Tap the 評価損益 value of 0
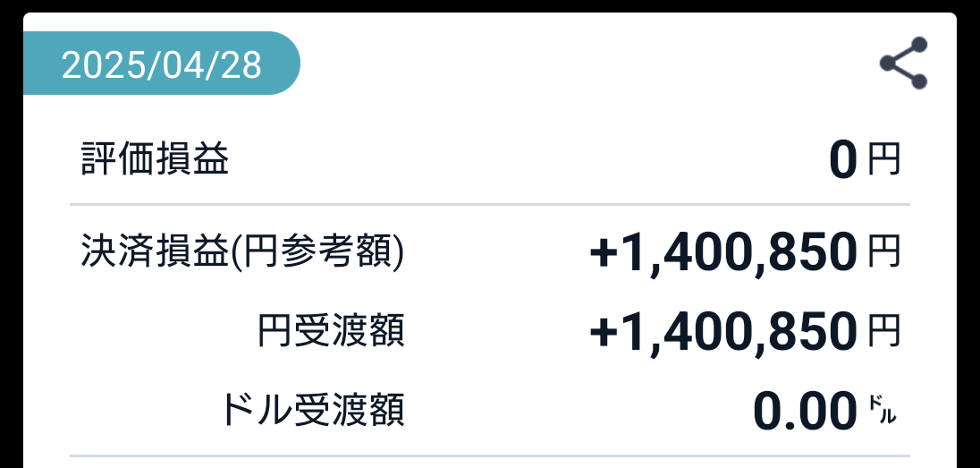Viewport: 980px width, 468px height. coord(843,163)
